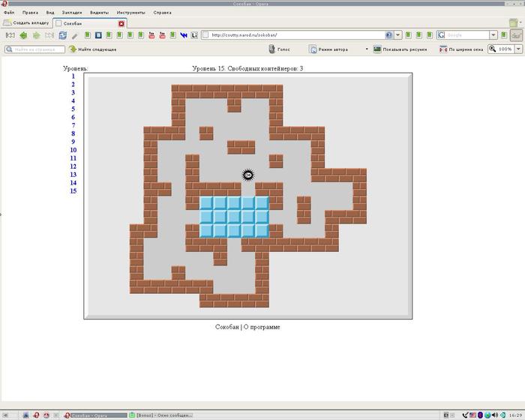
Task: Open the Author mode dropdown arrow
Action: [x=367, y=49]
